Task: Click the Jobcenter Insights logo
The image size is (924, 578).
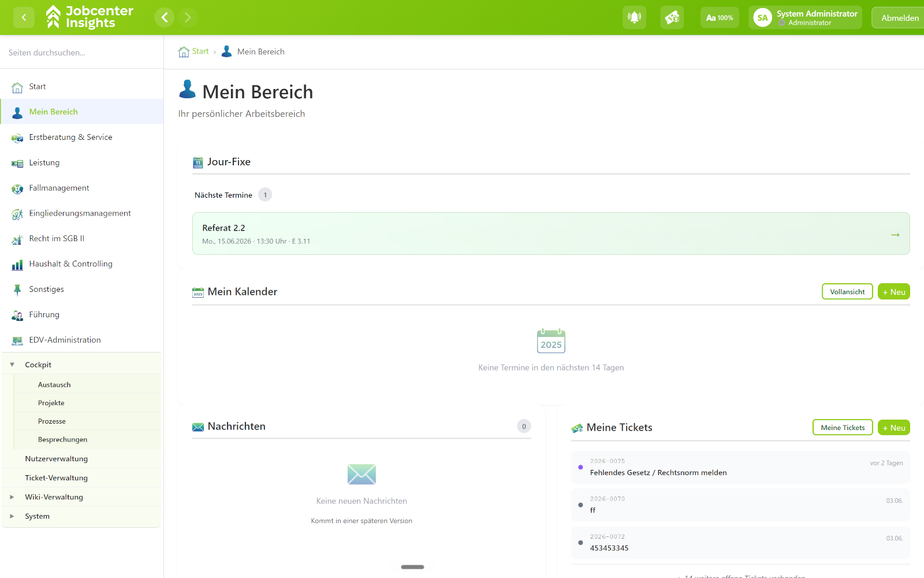Action: click(90, 17)
